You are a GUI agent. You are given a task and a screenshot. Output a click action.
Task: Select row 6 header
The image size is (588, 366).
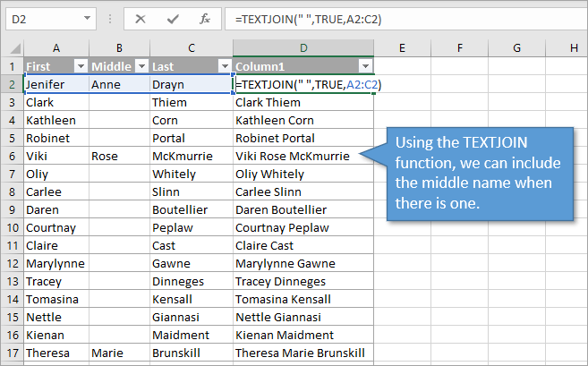(12, 156)
